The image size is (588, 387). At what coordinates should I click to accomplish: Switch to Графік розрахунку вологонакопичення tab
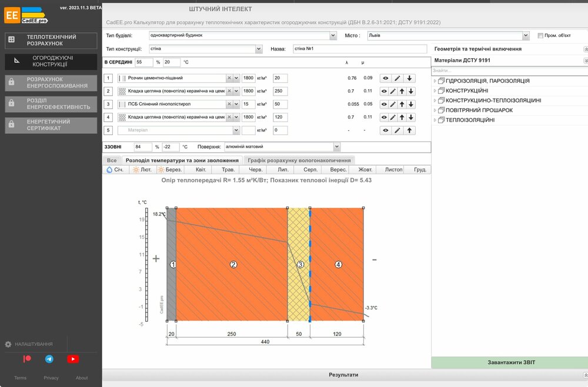[x=299, y=160]
